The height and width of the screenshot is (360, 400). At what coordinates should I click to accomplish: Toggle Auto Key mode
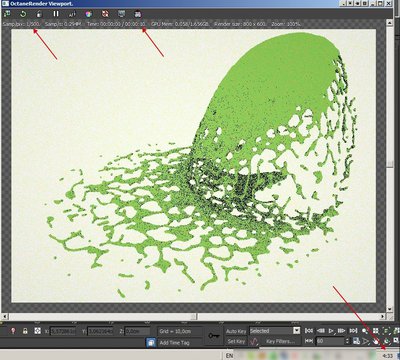pyautogui.click(x=236, y=331)
